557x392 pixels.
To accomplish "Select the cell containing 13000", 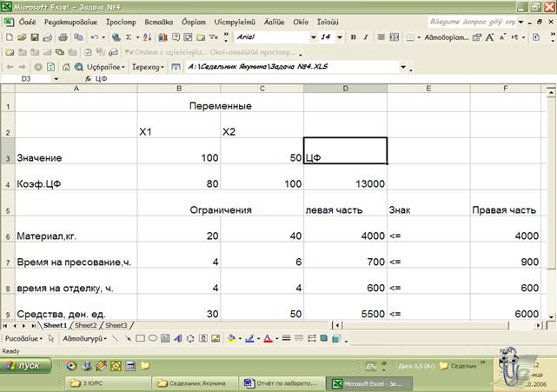I will coord(345,184).
